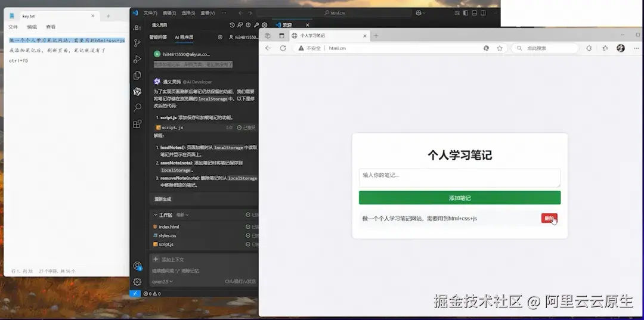Open 文件 menu in Notepad
The width and height of the screenshot is (644, 320).
tap(13, 27)
